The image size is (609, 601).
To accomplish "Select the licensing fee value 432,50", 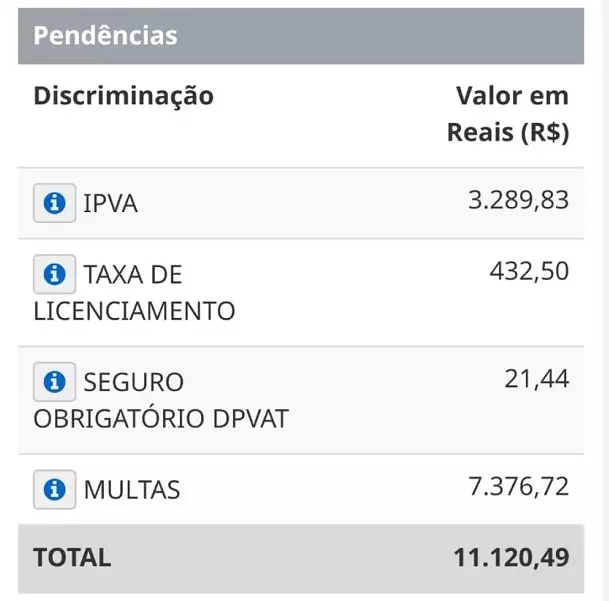I will click(x=529, y=271).
